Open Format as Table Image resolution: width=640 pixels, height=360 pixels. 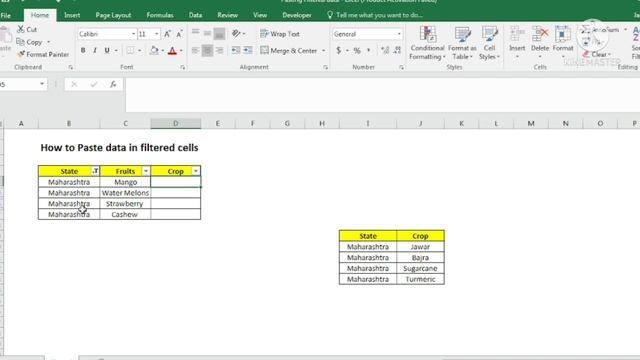(x=462, y=43)
